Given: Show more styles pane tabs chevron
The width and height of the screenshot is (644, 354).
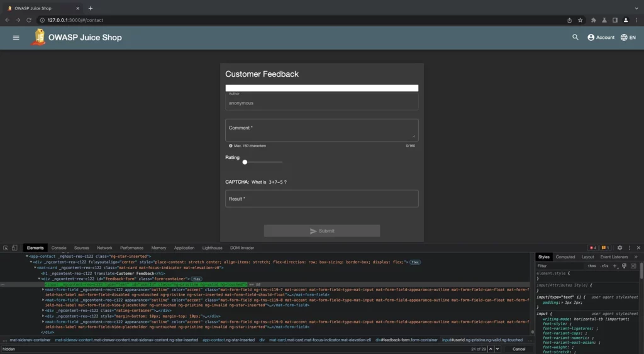Looking at the screenshot, I should [x=636, y=257].
